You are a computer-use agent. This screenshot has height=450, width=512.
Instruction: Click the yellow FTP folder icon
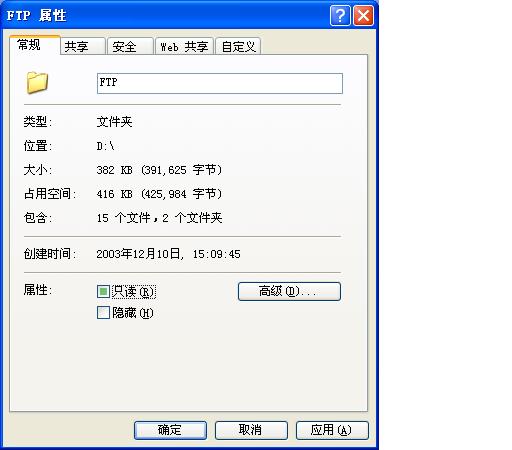[x=37, y=82]
